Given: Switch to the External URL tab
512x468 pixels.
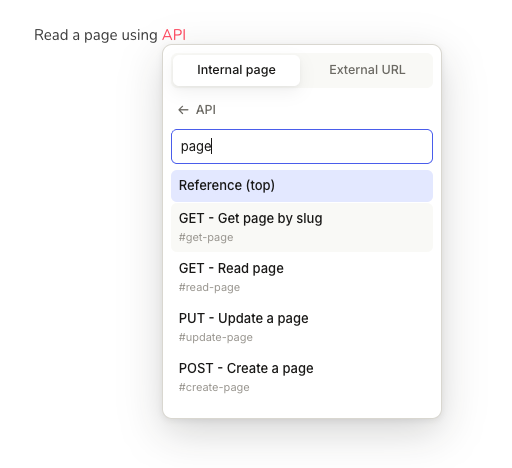Looking at the screenshot, I should click(367, 70).
